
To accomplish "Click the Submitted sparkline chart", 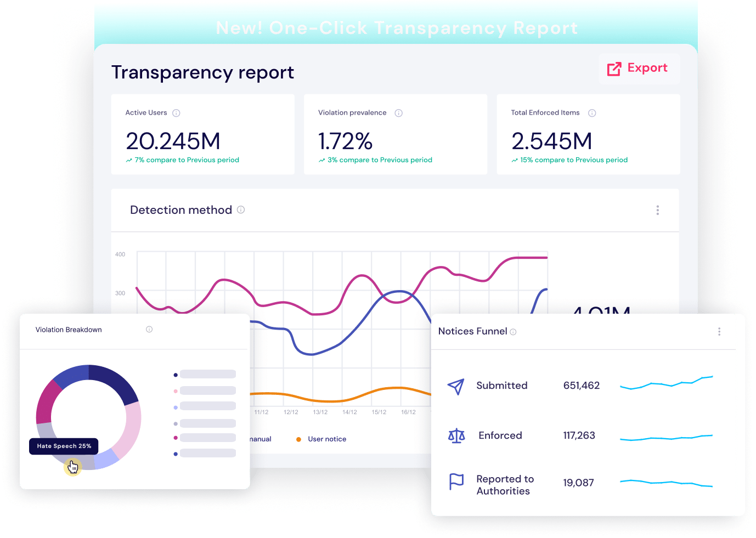I will pyautogui.click(x=666, y=382).
